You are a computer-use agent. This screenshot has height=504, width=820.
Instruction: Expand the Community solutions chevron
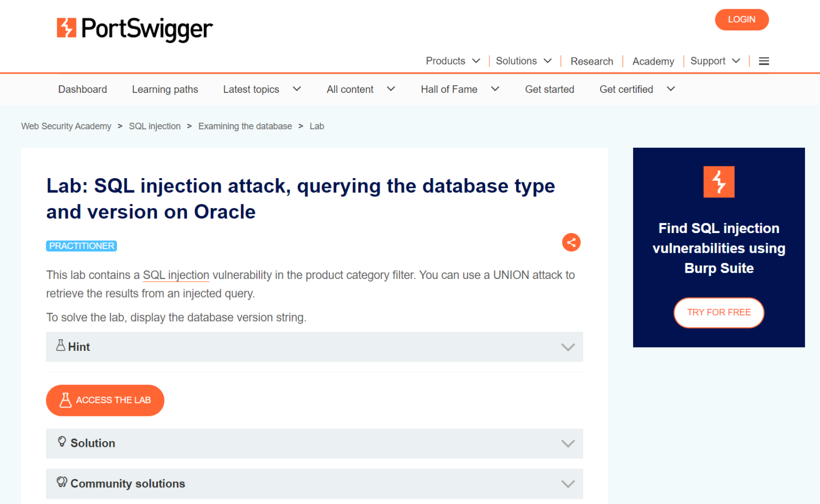568,484
